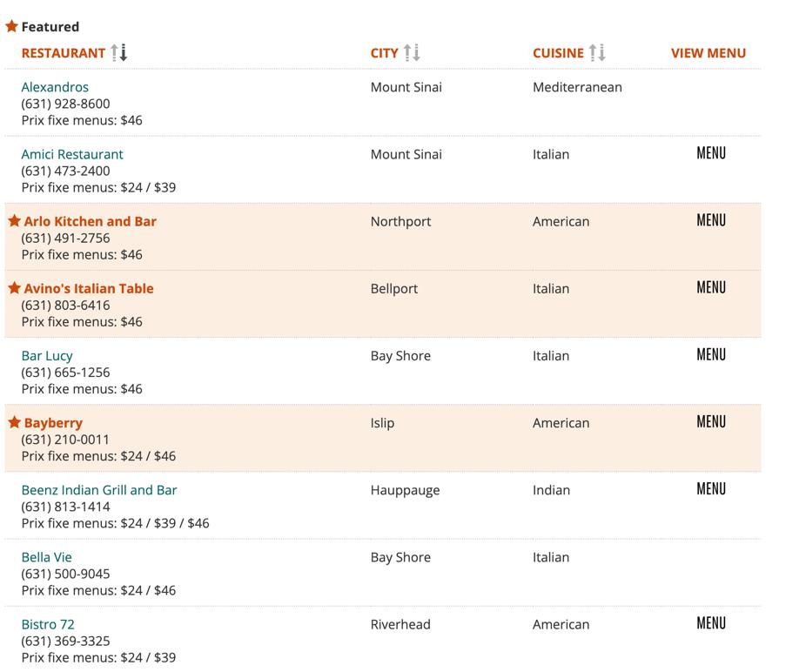Open Beenz Indian Grill and Bar
799x672 pixels.
pyautogui.click(x=99, y=490)
